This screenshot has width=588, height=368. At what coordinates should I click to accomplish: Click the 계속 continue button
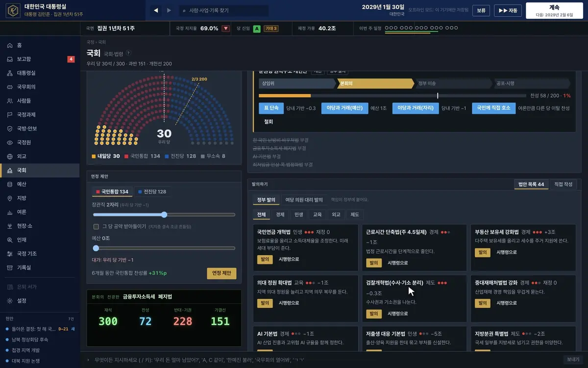click(x=555, y=10)
